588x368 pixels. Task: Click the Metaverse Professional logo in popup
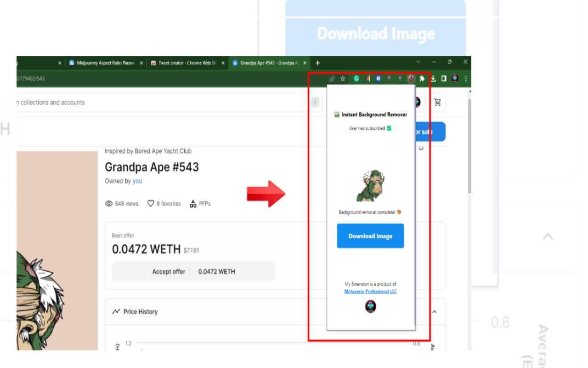point(370,306)
